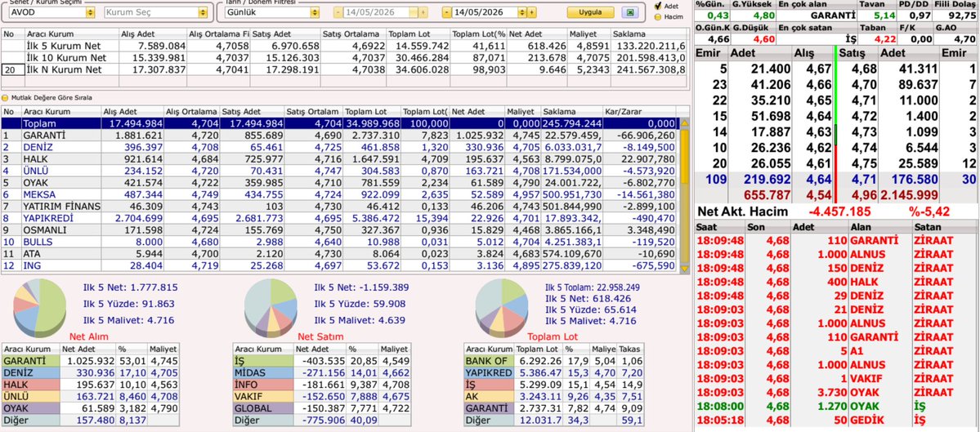Click the Alan column header in trades list
Image resolution: width=980 pixels, height=432 pixels.
[x=879, y=227]
